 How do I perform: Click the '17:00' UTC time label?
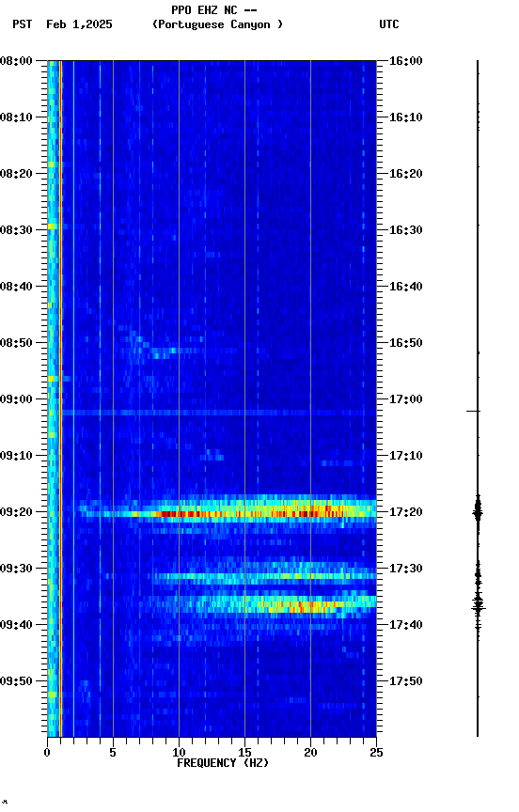(406, 399)
